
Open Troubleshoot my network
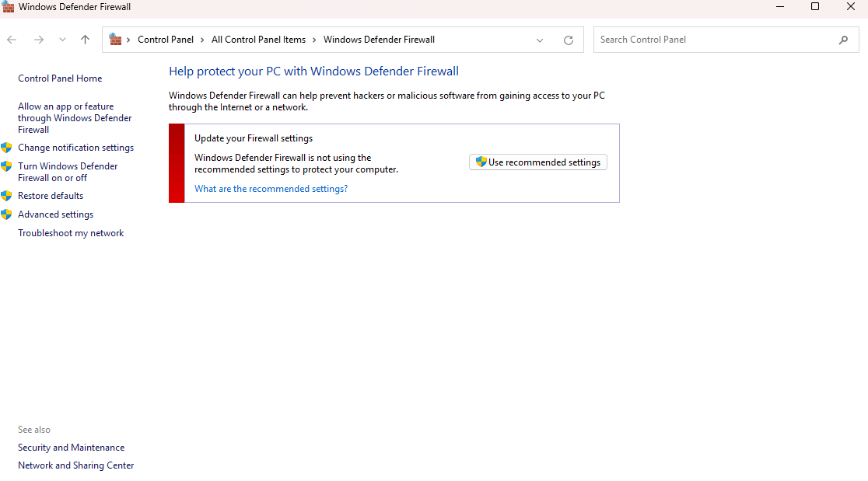pyautogui.click(x=71, y=233)
